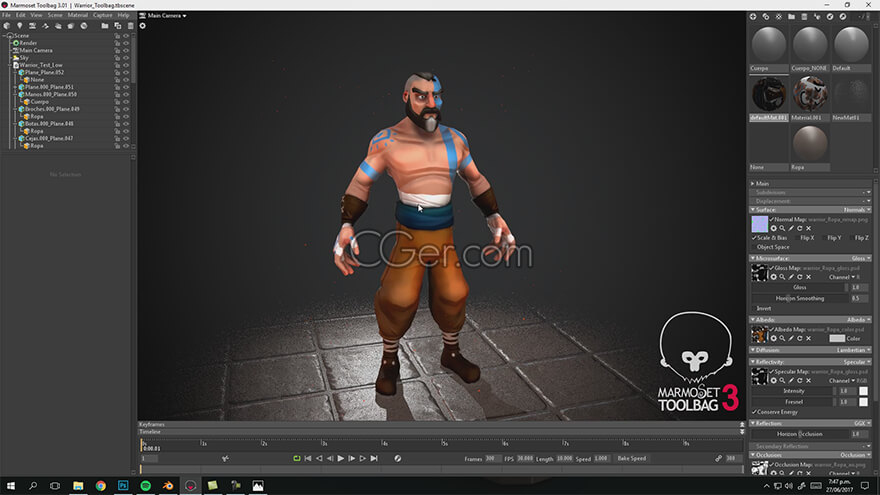This screenshot has width=880, height=495.
Task: Open Photoshop from the Windows taskbar
Action: [123, 485]
